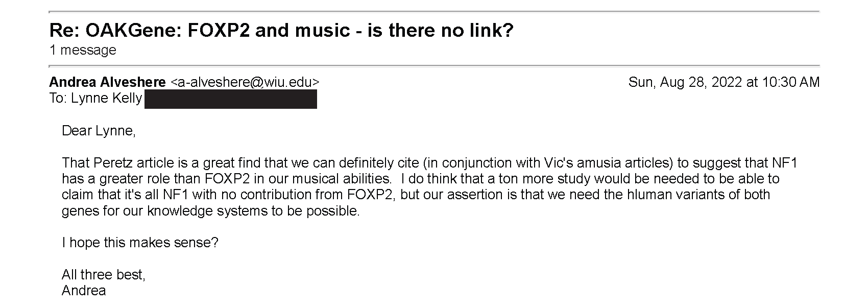Click the "1 message" count label
The width and height of the screenshot is (868, 308).
pos(83,50)
